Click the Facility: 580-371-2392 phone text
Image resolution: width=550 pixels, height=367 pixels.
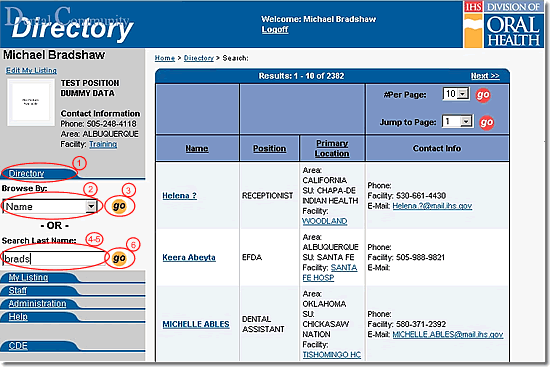[x=407, y=324]
